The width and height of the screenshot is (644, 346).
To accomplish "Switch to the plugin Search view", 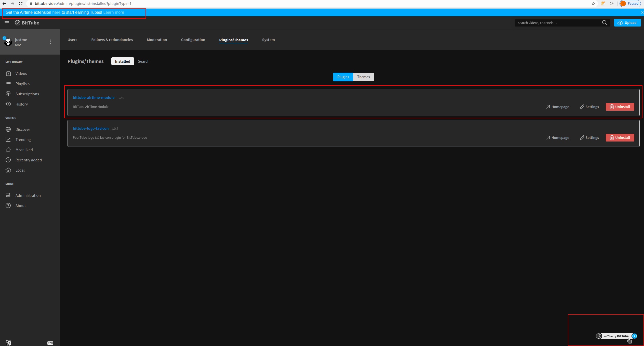I will [x=143, y=61].
